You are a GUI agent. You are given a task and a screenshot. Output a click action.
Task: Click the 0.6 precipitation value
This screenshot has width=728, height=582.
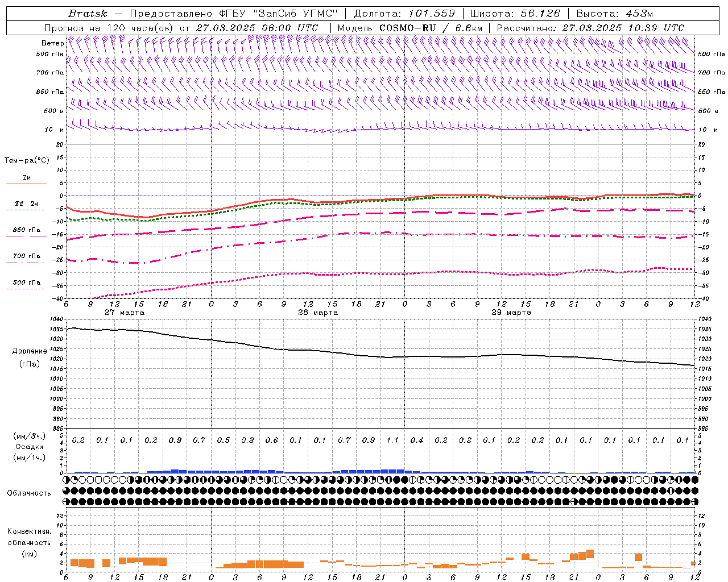[x=272, y=440]
